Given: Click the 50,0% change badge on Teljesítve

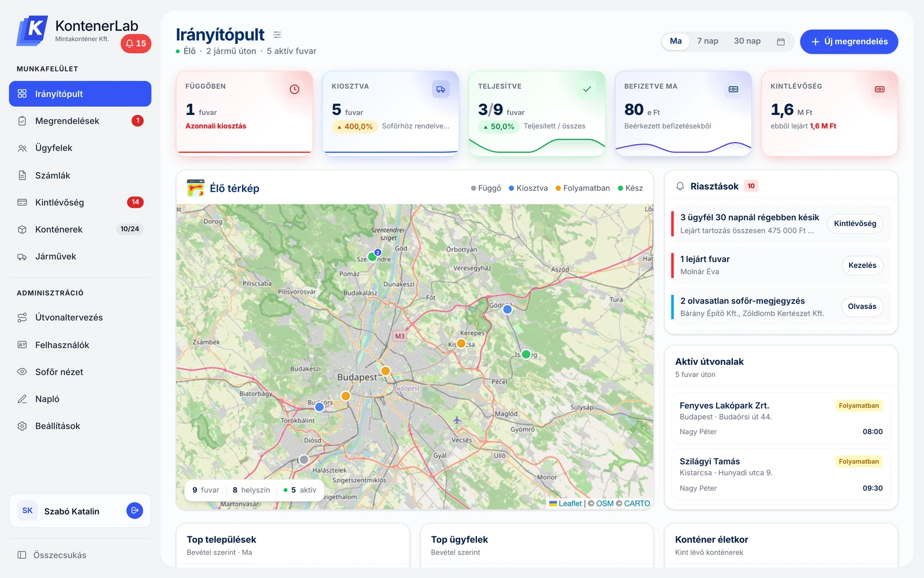Looking at the screenshot, I should pyautogui.click(x=499, y=127).
